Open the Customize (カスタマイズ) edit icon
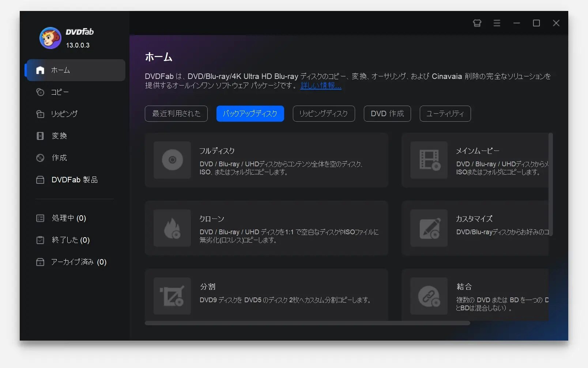 [x=429, y=228]
